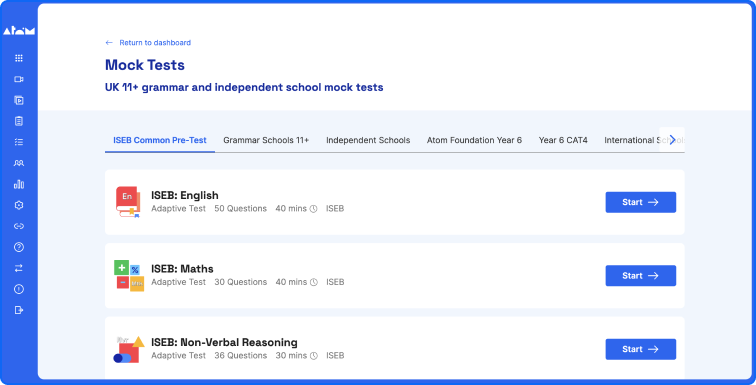Click the clipboard icon in sidebar
Viewport: 756px width, 385px height.
click(x=19, y=121)
